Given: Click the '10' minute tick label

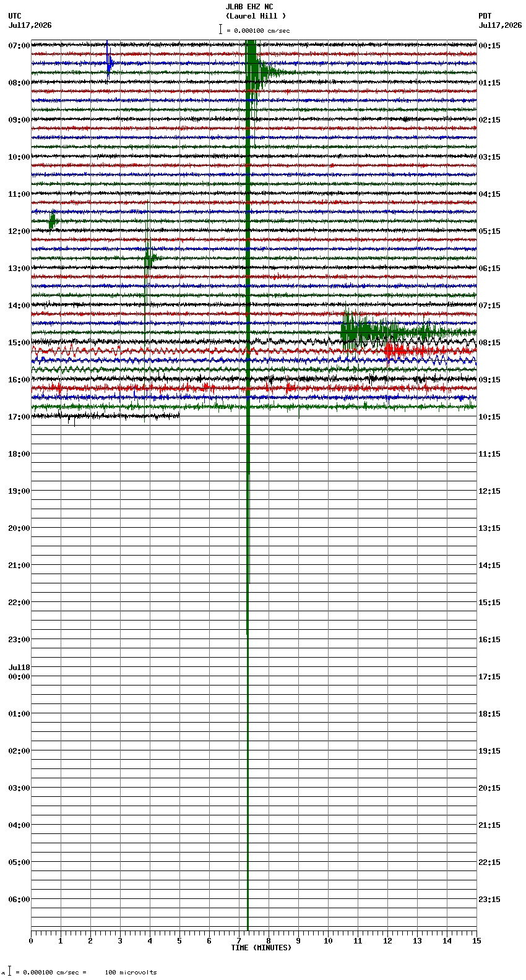Looking at the screenshot, I should point(328,941).
